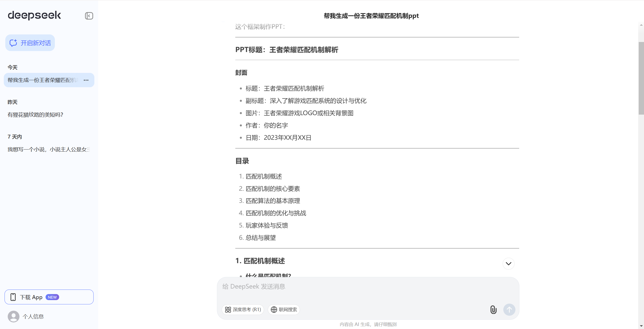Click the disclaimer 内容由 AI 生成，请仔细甄别
Image resolution: width=644 pixels, height=329 pixels.
pos(368,324)
